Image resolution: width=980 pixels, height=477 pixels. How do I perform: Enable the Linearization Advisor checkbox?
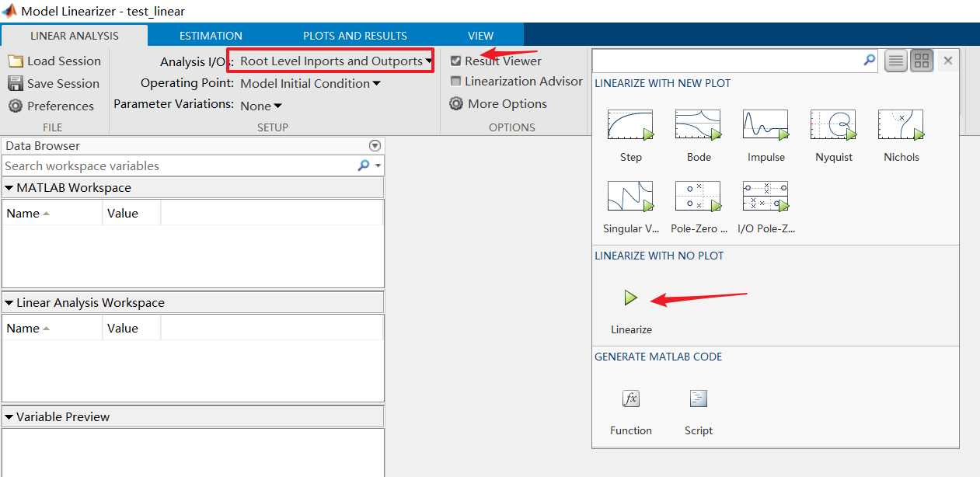(x=456, y=82)
